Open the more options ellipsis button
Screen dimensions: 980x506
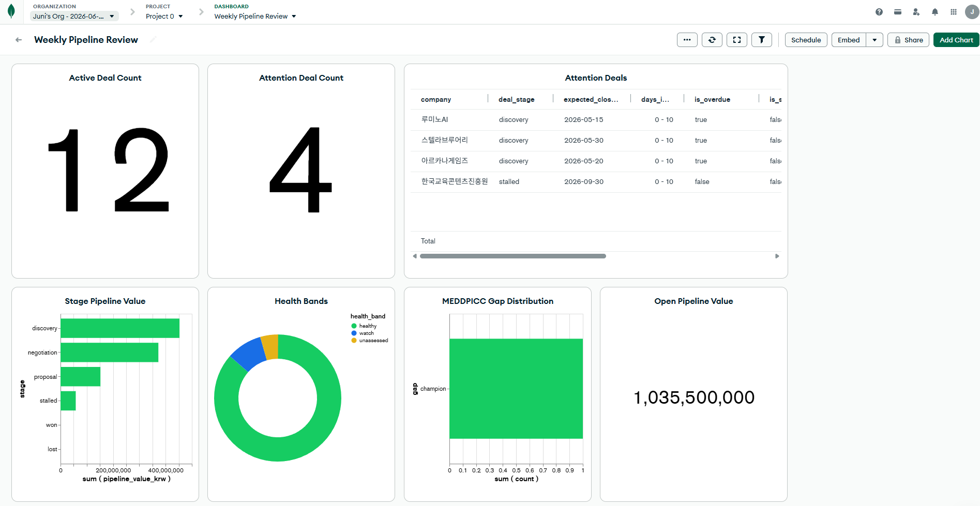tap(687, 40)
